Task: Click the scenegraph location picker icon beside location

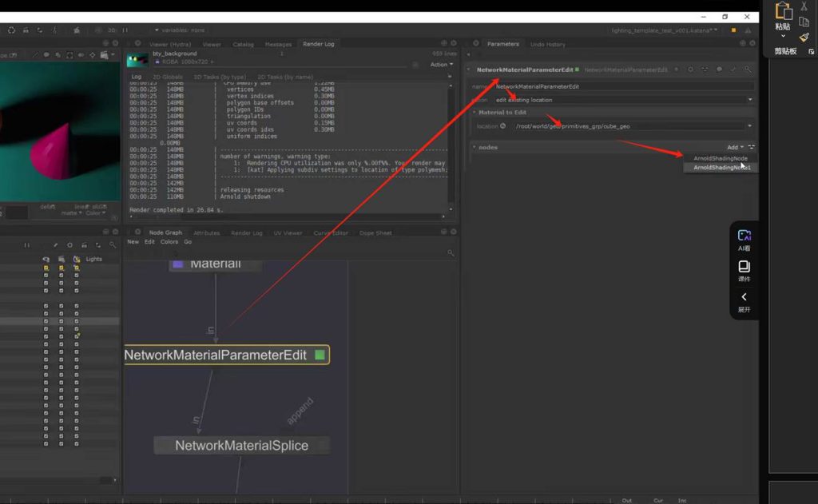Action: click(502, 126)
